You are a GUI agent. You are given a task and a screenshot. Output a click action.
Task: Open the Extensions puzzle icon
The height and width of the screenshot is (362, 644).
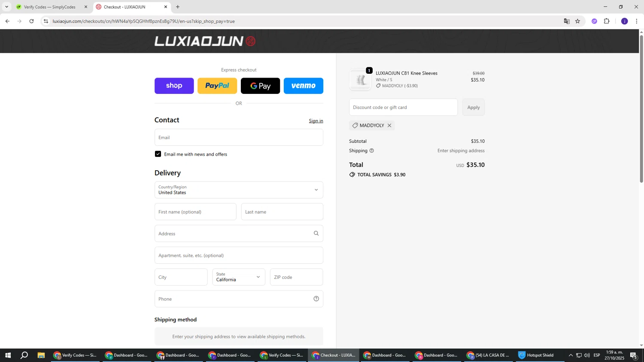tap(607, 21)
